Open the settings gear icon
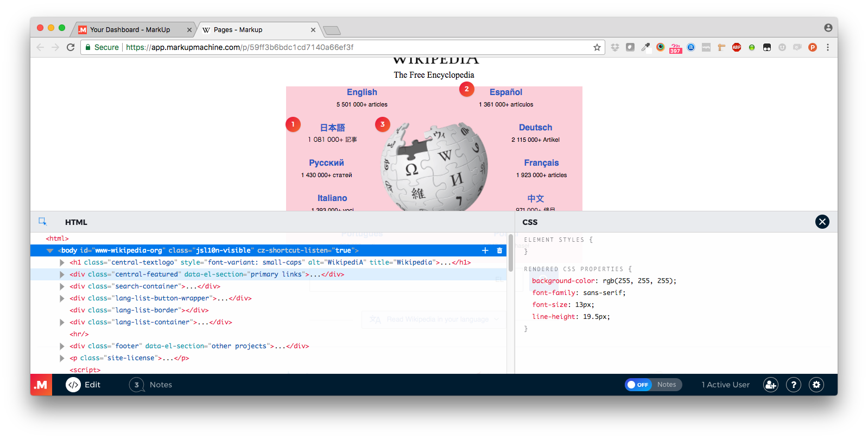Image resolution: width=868 pixels, height=439 pixels. [816, 385]
